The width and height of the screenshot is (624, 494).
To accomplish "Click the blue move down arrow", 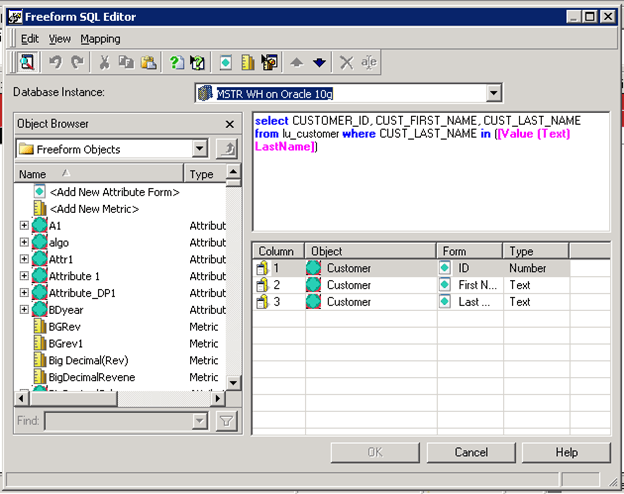I will pyautogui.click(x=319, y=63).
